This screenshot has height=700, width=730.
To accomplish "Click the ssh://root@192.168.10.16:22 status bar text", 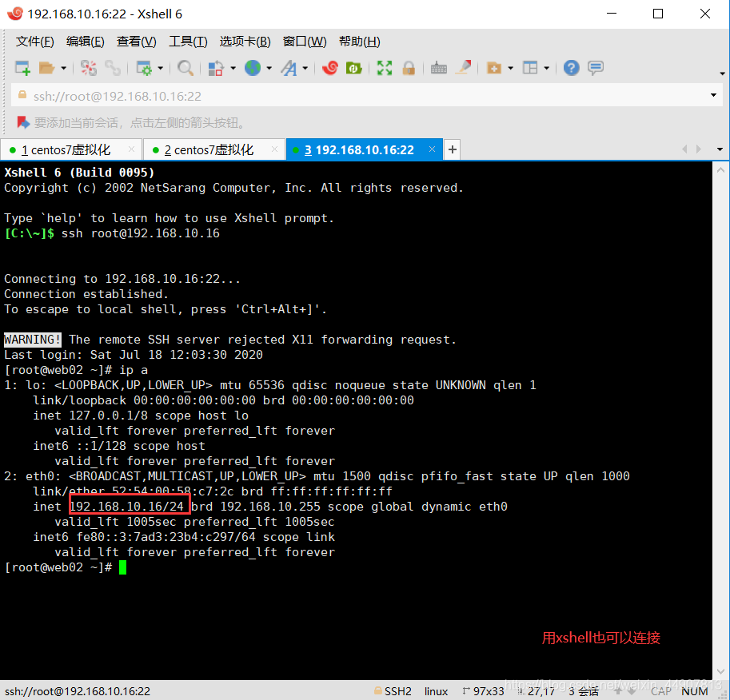I will point(78,691).
